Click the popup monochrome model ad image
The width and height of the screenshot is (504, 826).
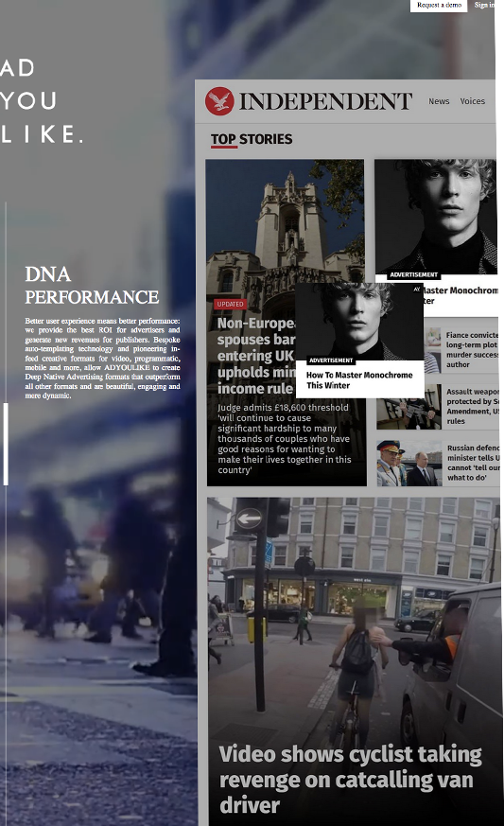coord(359,322)
